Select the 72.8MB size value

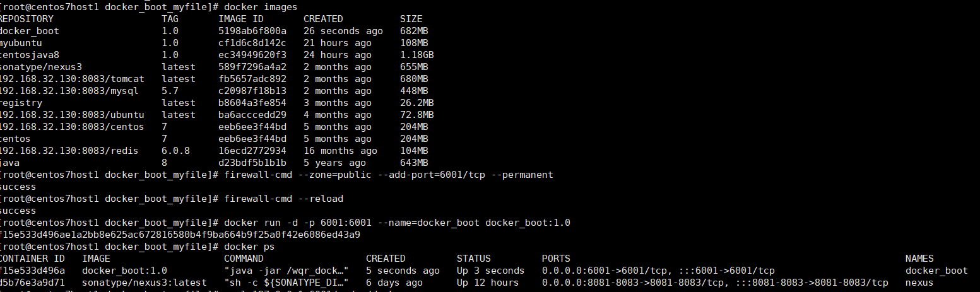[417, 115]
